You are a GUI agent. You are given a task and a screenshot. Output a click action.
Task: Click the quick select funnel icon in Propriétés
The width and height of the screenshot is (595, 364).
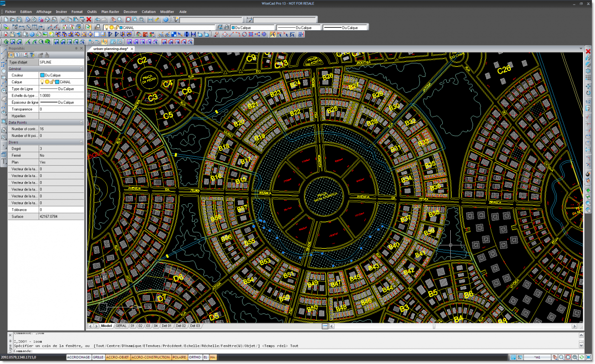pyautogui.click(x=32, y=55)
